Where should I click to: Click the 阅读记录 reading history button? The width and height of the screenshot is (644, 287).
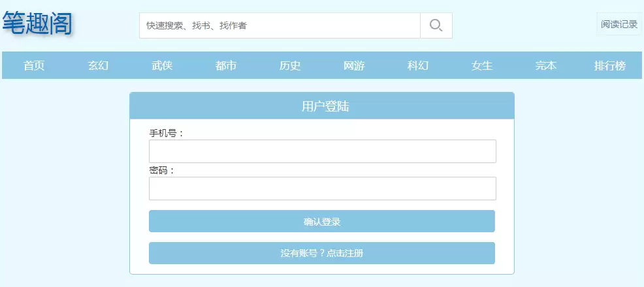coord(619,25)
